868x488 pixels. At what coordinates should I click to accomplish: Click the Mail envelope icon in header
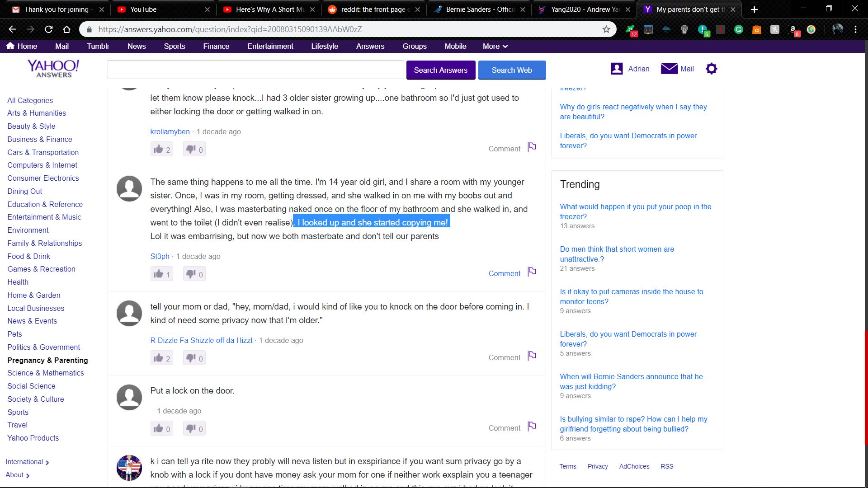point(669,69)
